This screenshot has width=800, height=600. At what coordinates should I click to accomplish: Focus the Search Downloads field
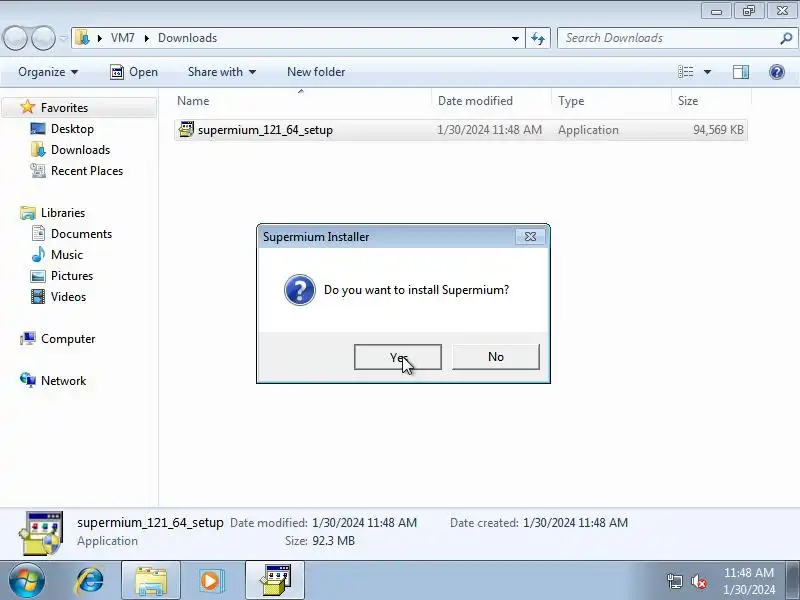coord(676,38)
